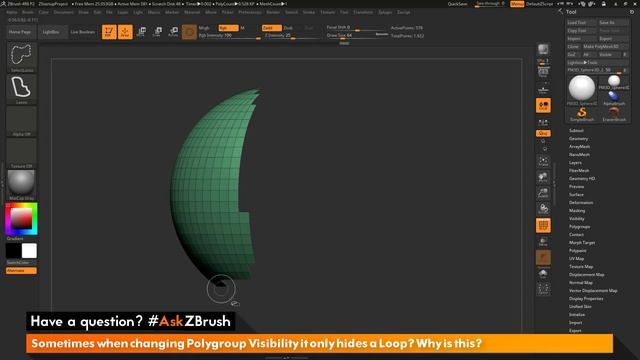Activate the Scale transform icon

tap(157, 32)
